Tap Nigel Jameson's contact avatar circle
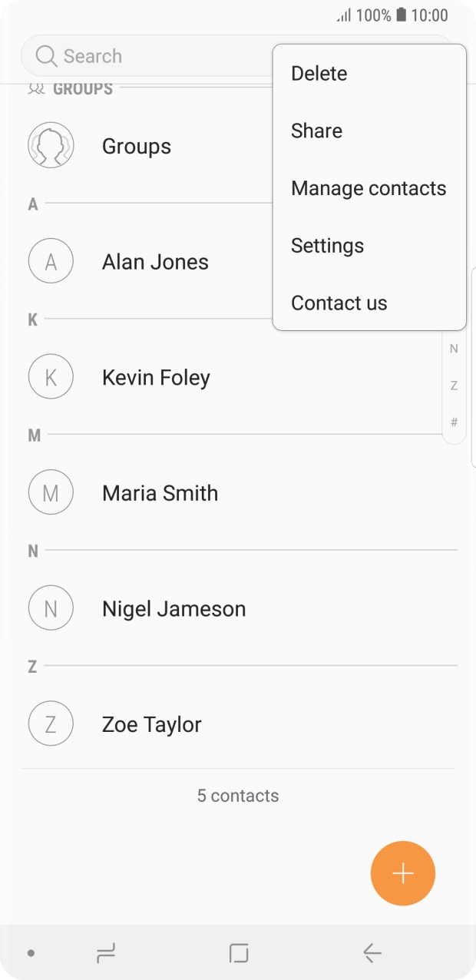This screenshot has width=476, height=980. [x=51, y=608]
